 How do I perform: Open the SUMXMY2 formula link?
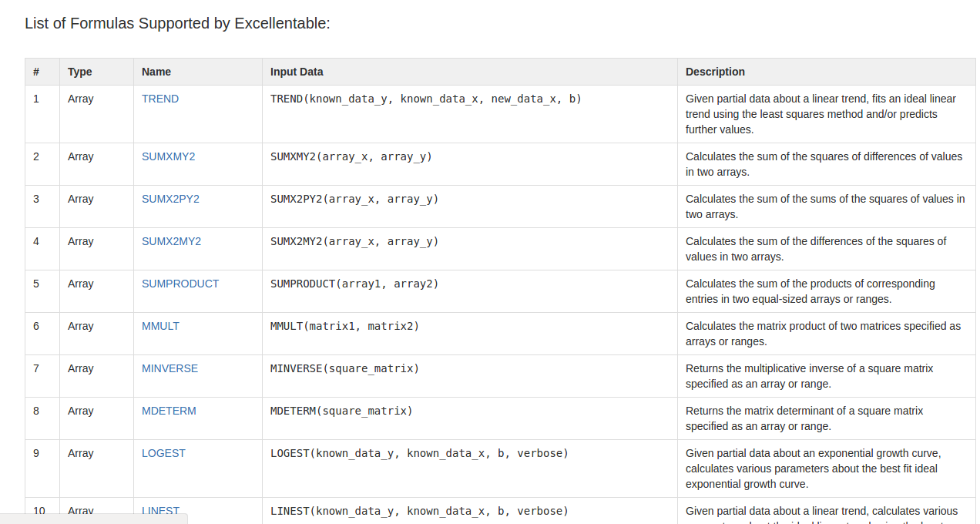pyautogui.click(x=168, y=156)
